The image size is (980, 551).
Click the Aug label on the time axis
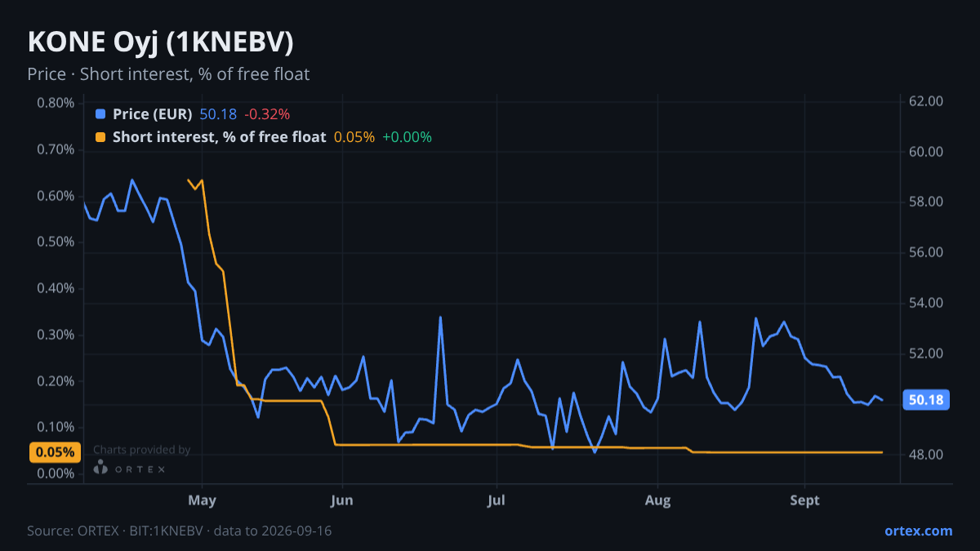pyautogui.click(x=657, y=500)
